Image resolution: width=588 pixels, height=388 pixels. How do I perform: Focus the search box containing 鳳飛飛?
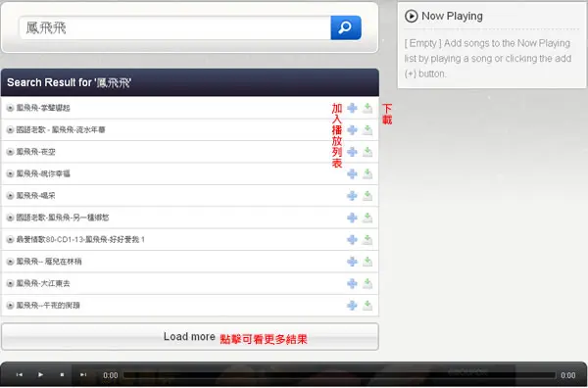[x=175, y=27]
